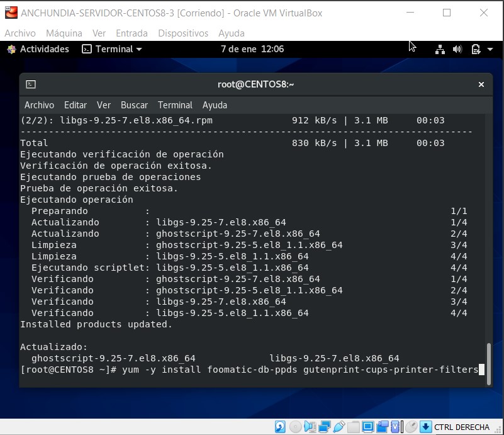Toggle mouse pointer integration in the status bar
The image size is (504, 435).
pyautogui.click(x=411, y=427)
